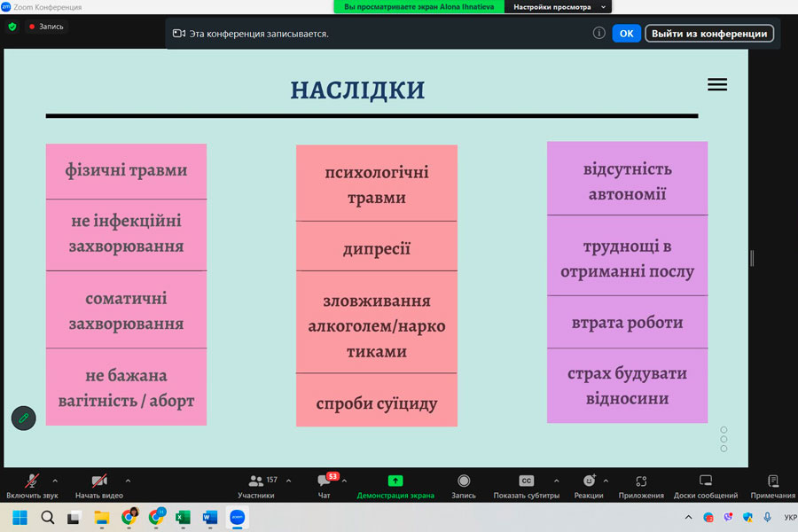Expand audio options arrow next to microphone
Image resolution: width=798 pixels, height=532 pixels.
[x=55, y=480]
